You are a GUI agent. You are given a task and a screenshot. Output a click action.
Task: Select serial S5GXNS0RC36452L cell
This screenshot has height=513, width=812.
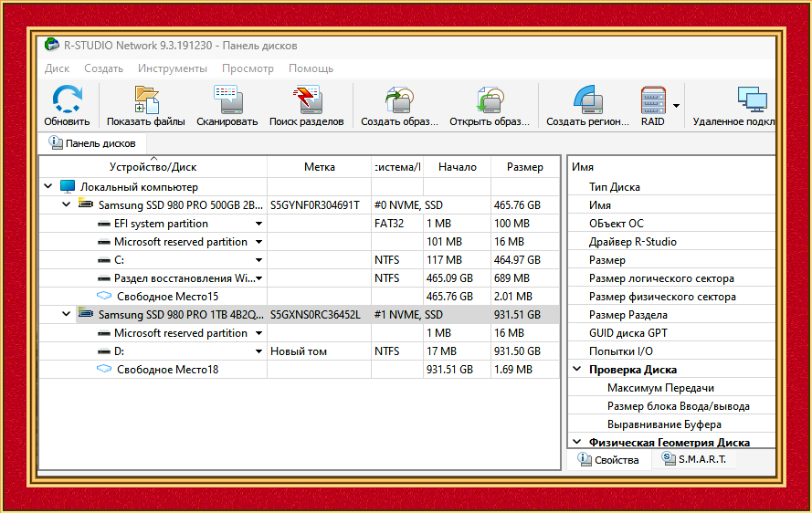(319, 315)
